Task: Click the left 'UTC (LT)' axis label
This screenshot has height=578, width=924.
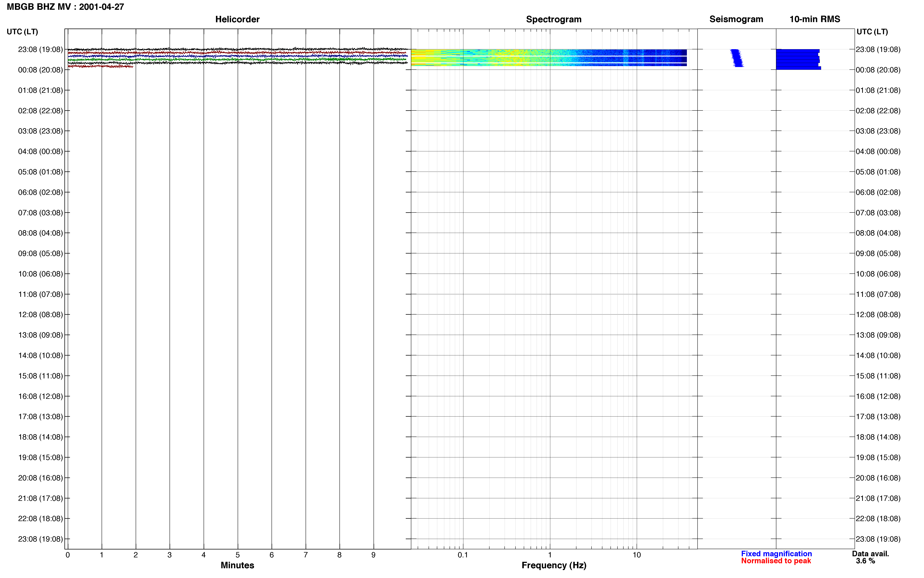Action: point(22,32)
